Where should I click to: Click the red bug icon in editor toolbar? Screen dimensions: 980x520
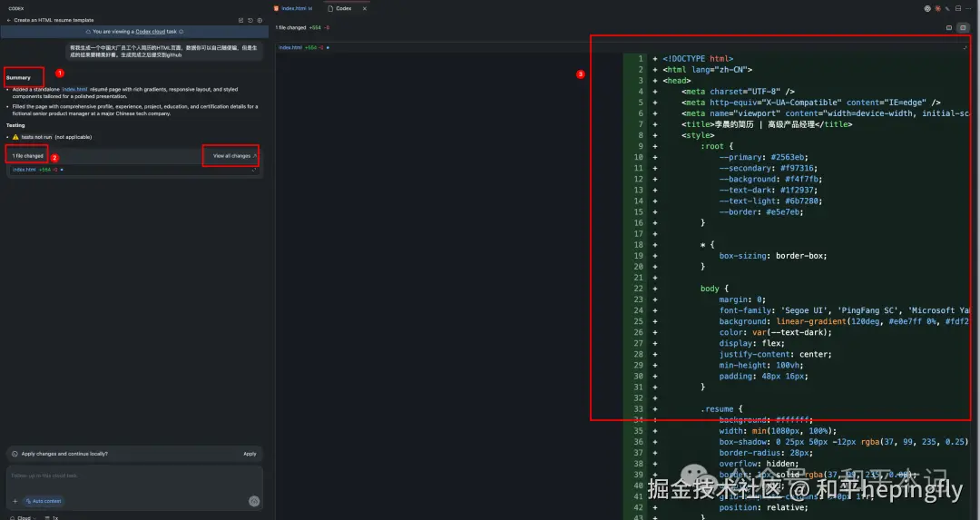937,9
